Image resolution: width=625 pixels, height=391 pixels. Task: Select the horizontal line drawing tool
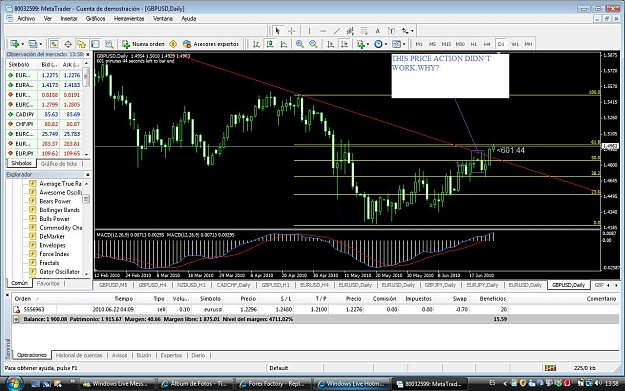tap(323, 31)
